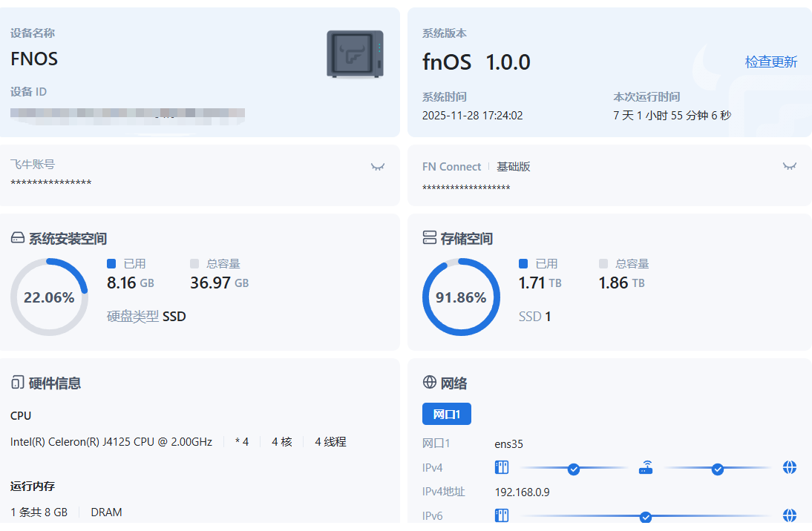Viewport: 812px width, 531px height.
Task: Click IPv4 first checkmark status icon
Action: click(x=573, y=469)
